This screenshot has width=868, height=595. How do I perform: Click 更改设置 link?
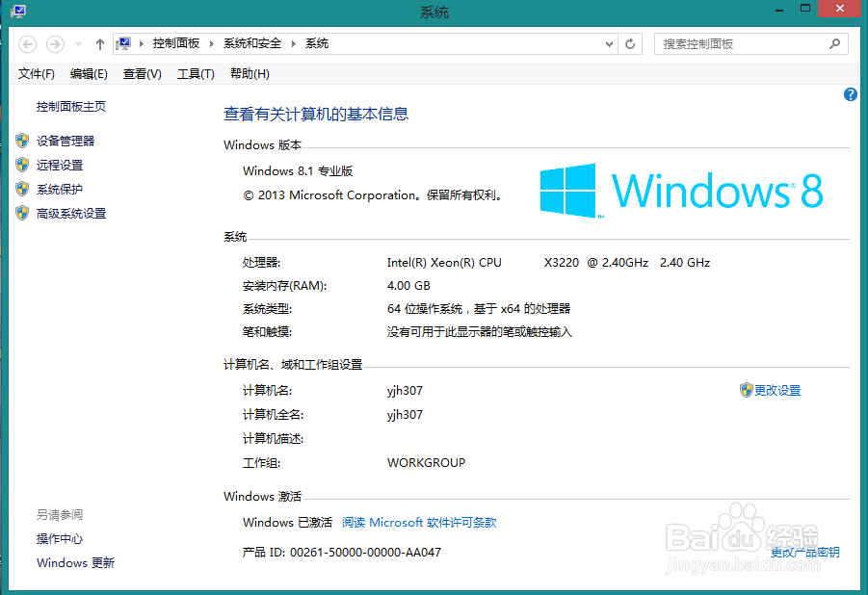pos(777,390)
